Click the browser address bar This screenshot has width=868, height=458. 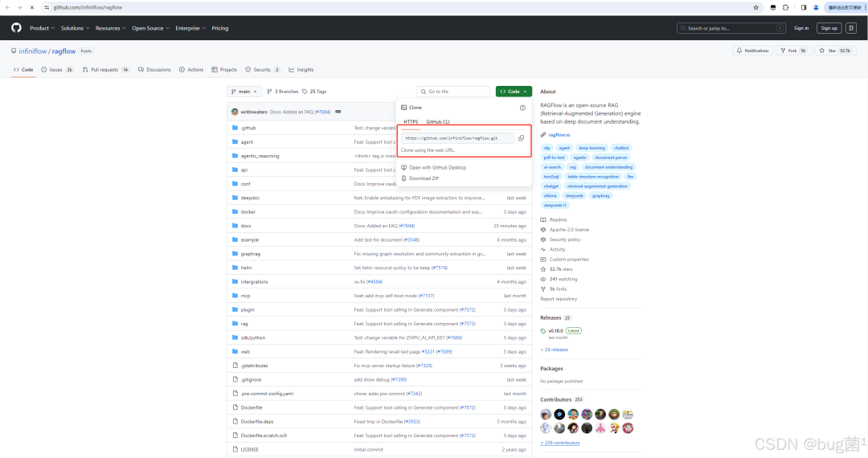click(x=399, y=7)
